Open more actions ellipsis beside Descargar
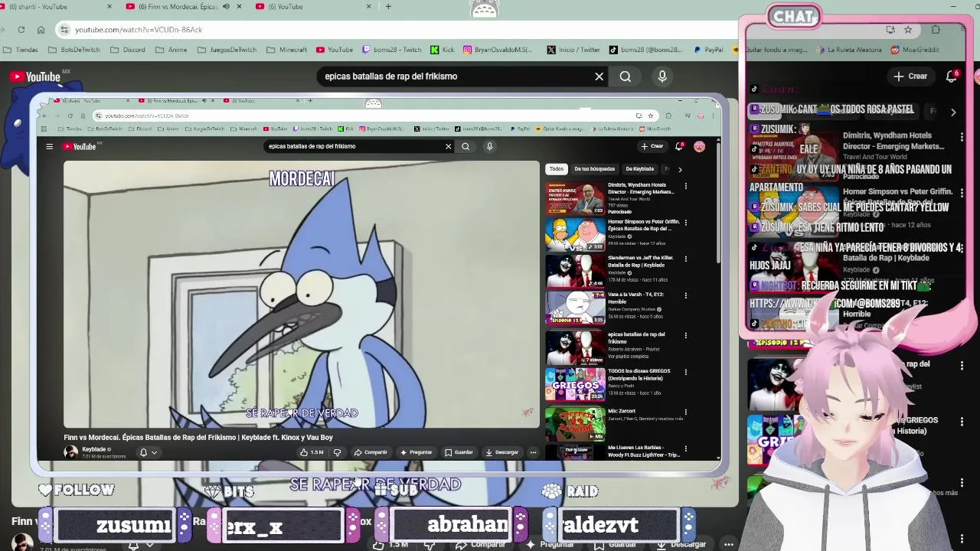Screen dimensions: 980x551 [x=533, y=452]
